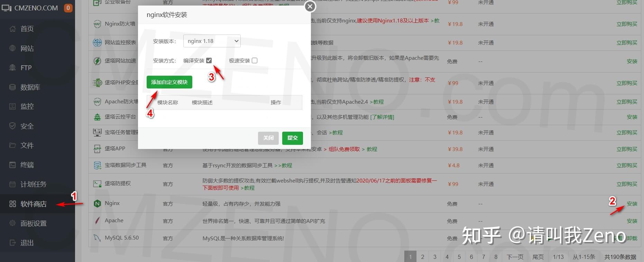Click the MySQL 5.6.50 name text

122,237
